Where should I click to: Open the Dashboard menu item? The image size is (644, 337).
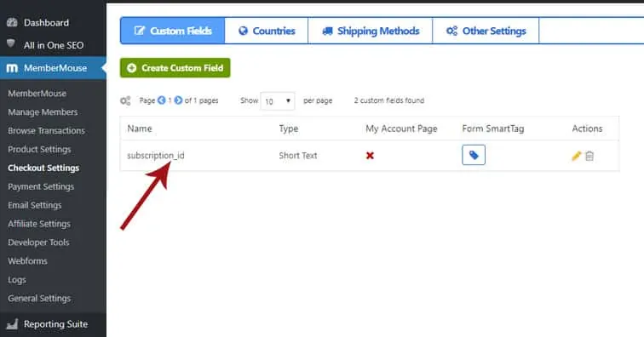(46, 23)
